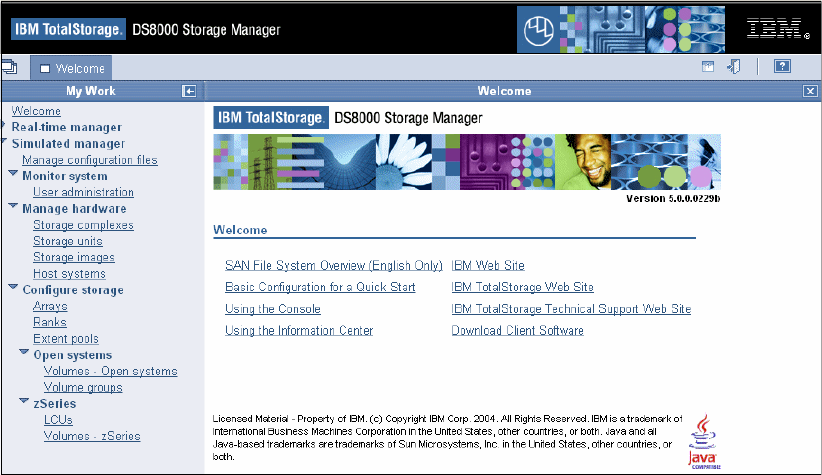
Task: Expand the Real-time manager node
Action: [x=3, y=126]
